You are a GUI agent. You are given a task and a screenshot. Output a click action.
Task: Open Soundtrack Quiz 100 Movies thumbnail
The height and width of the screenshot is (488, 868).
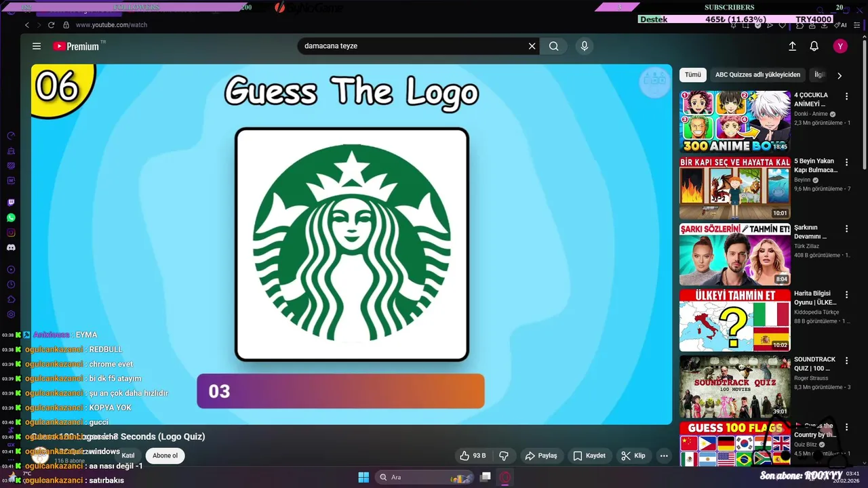[735, 386]
